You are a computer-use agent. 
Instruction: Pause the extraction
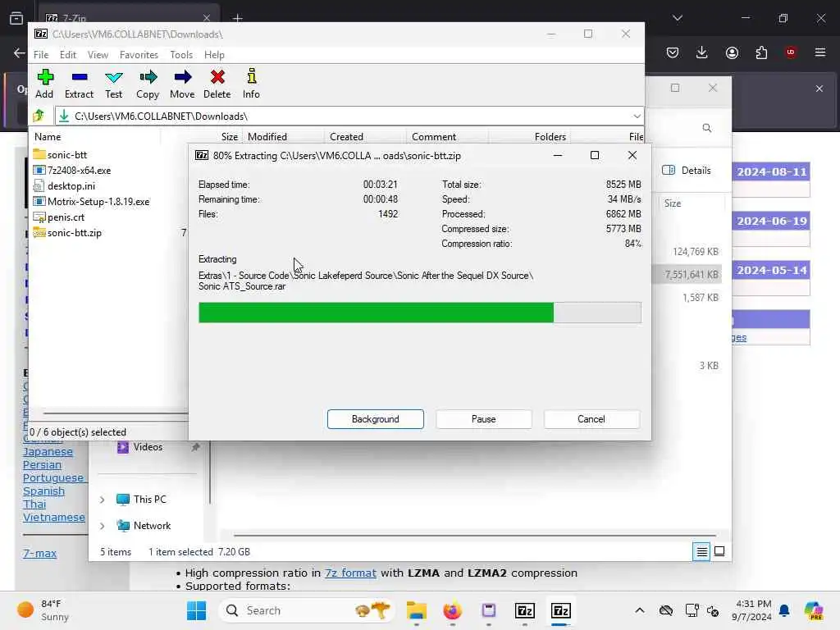pos(483,419)
